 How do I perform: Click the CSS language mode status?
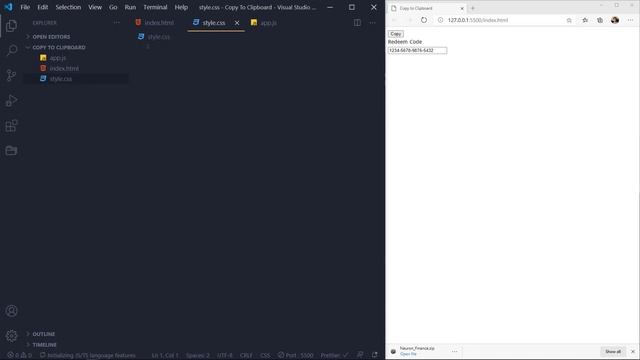[265, 355]
